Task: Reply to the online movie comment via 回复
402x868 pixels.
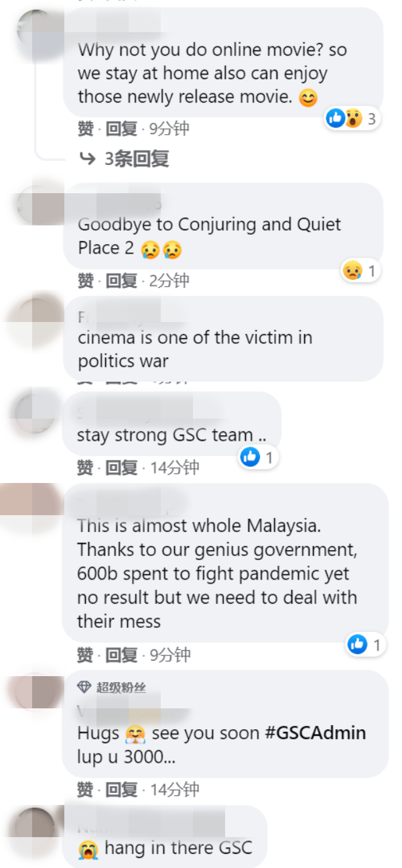Action: [121, 128]
